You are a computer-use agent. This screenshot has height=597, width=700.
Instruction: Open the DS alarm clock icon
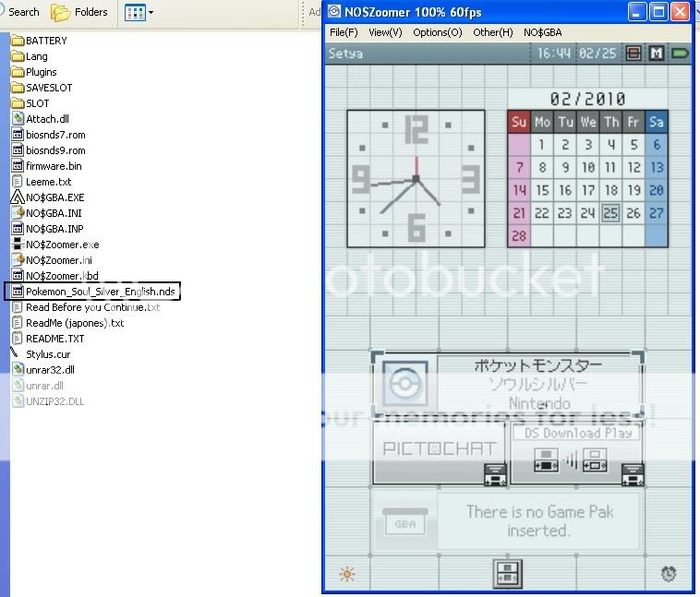click(x=669, y=573)
